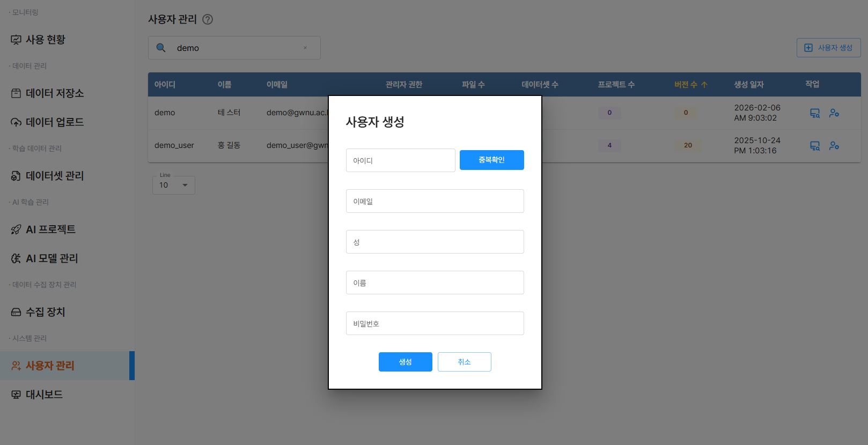Sort by 버전 수 column header
The image size is (868, 445).
coord(686,85)
